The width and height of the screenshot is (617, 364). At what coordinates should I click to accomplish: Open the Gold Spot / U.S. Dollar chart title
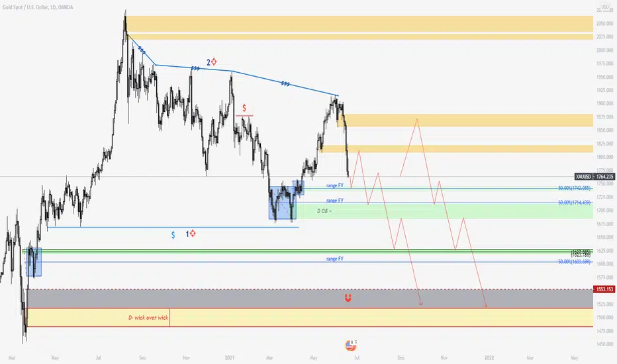[38, 7]
